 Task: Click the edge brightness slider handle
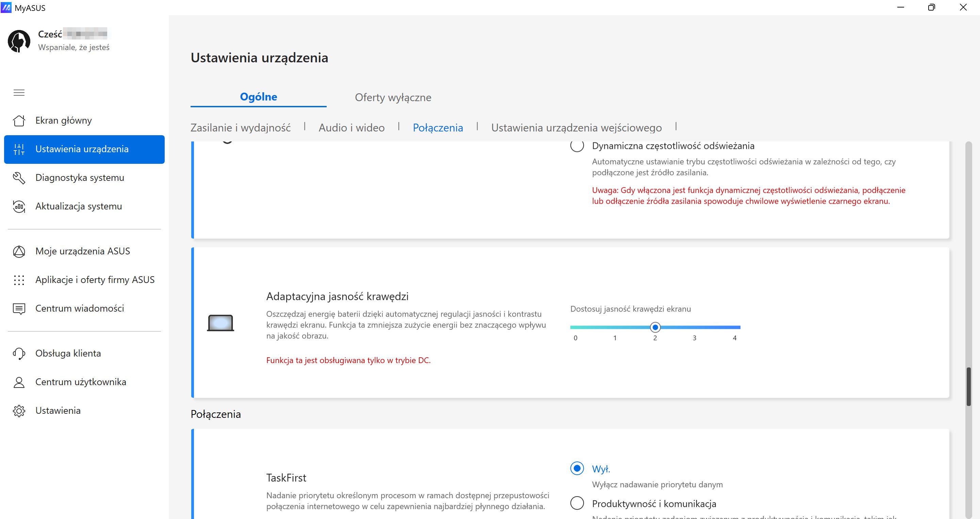(x=655, y=327)
